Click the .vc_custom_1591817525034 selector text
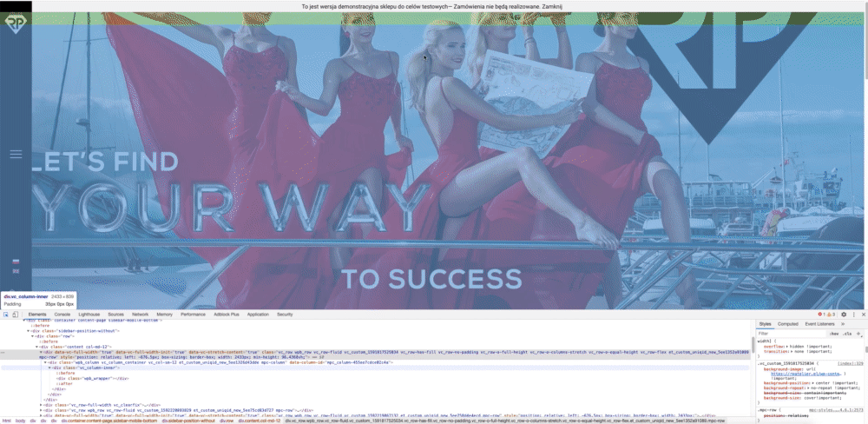This screenshot has height=424, width=868. (786, 363)
